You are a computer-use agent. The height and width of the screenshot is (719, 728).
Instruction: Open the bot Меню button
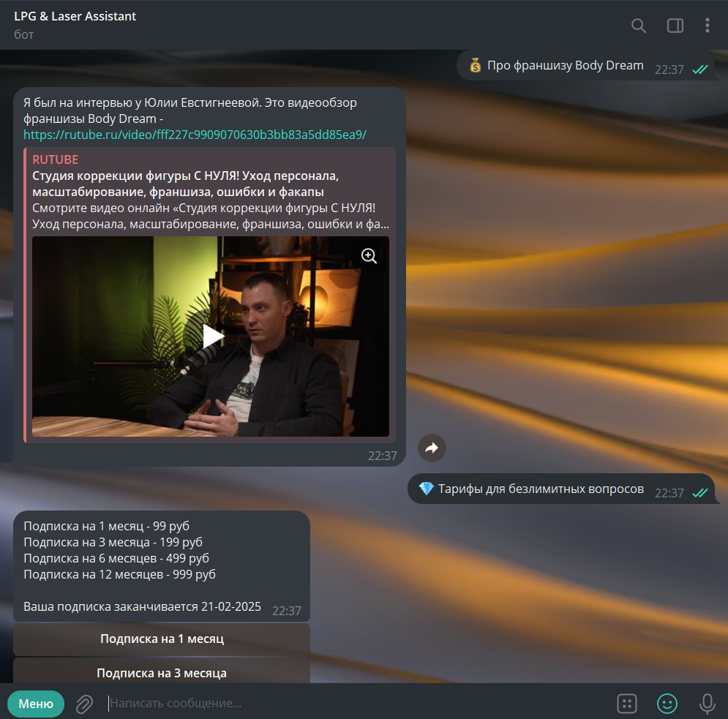coord(36,704)
